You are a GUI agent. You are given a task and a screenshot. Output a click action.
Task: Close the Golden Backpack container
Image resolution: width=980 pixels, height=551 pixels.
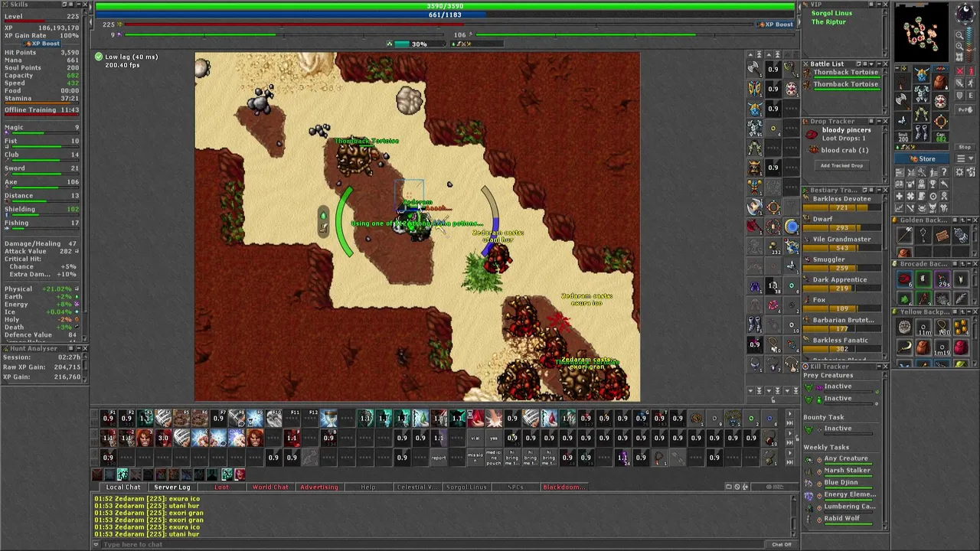(x=975, y=220)
